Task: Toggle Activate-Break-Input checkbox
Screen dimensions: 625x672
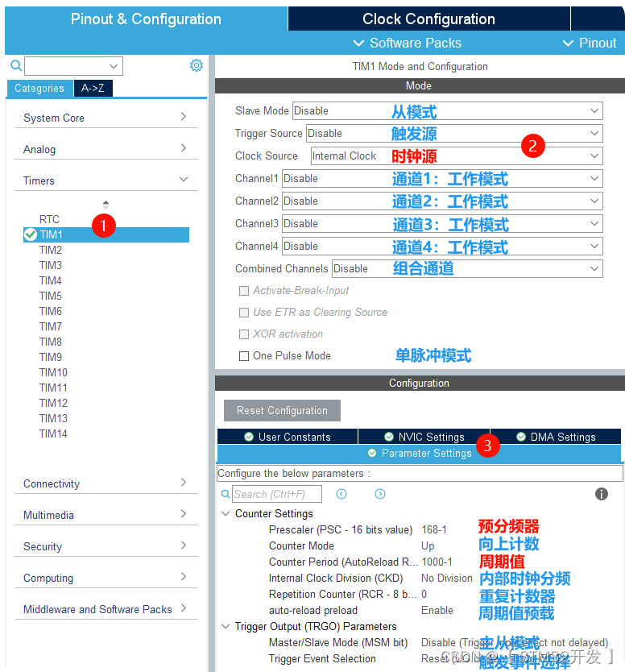Action: click(x=244, y=291)
